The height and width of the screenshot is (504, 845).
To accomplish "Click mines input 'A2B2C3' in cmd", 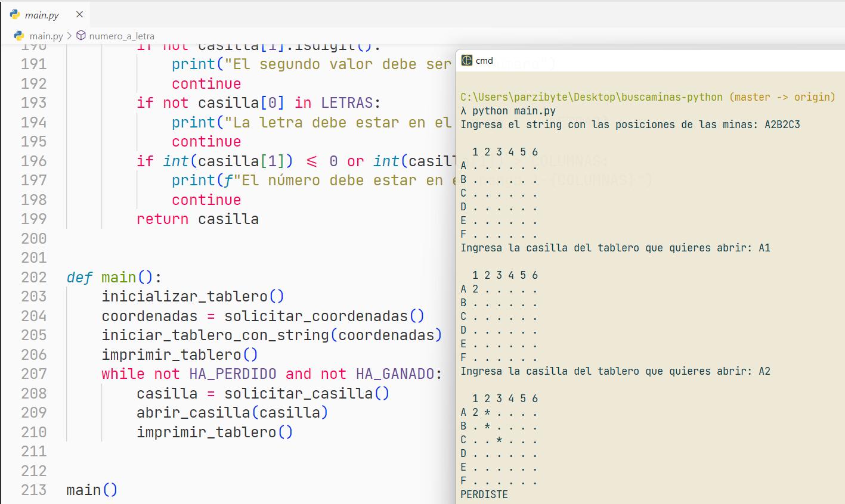I will (782, 125).
